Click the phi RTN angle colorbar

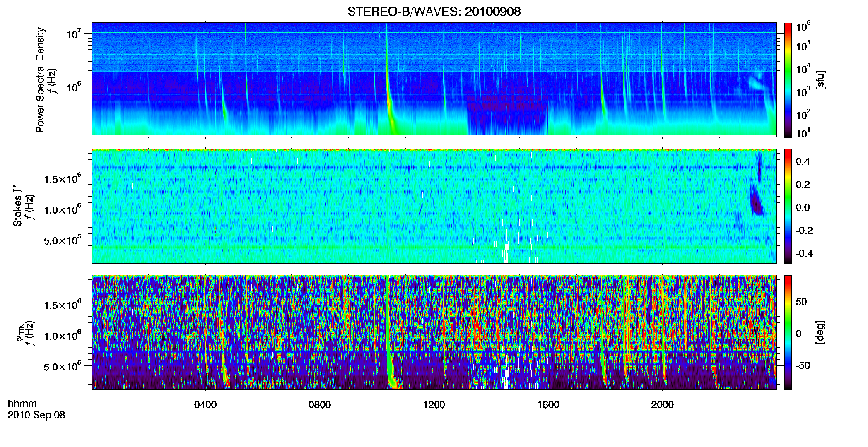pyautogui.click(x=788, y=332)
